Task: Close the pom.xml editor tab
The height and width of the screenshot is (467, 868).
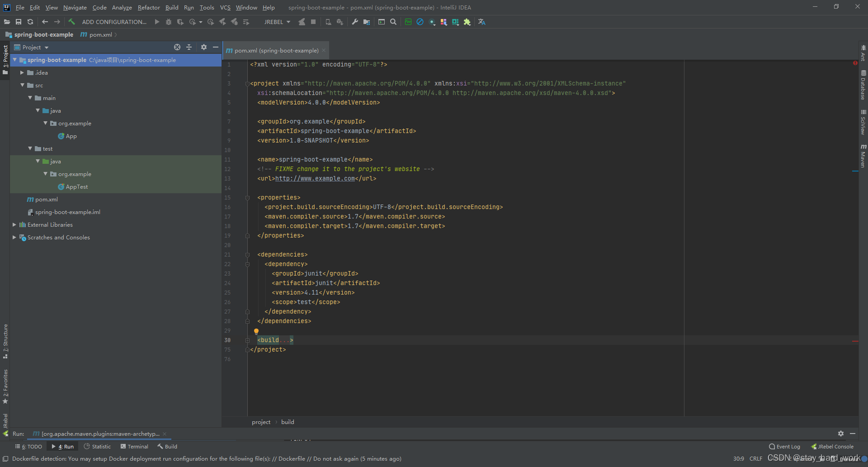Action: point(324,50)
